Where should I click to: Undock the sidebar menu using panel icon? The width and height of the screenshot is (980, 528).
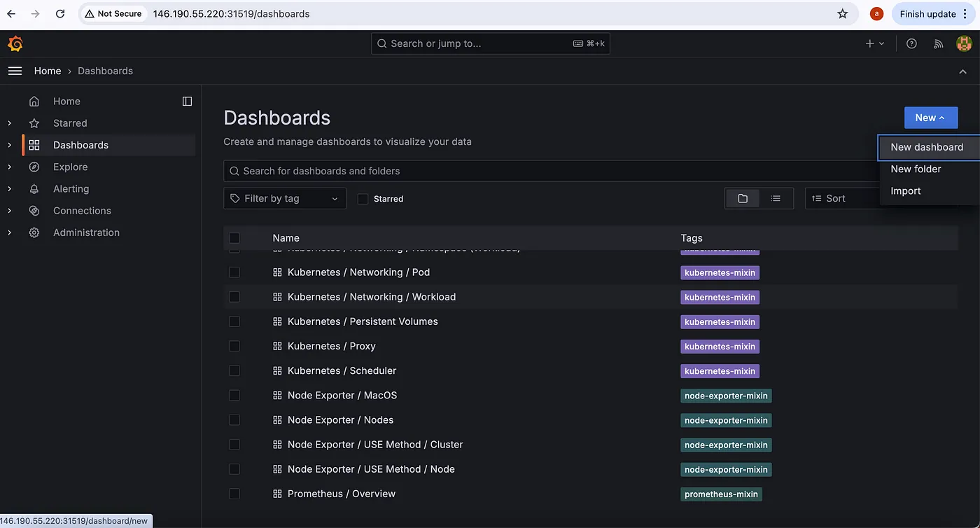[x=187, y=102]
